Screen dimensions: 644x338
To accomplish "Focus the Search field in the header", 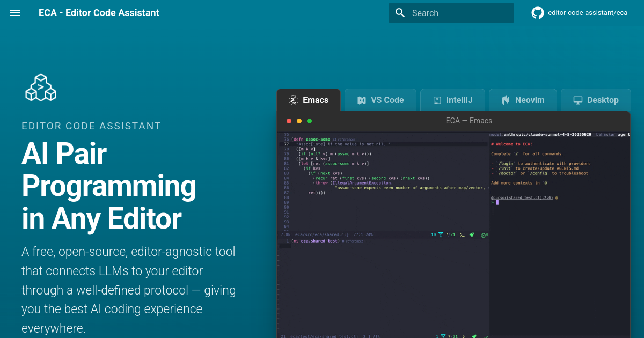I will [x=451, y=13].
